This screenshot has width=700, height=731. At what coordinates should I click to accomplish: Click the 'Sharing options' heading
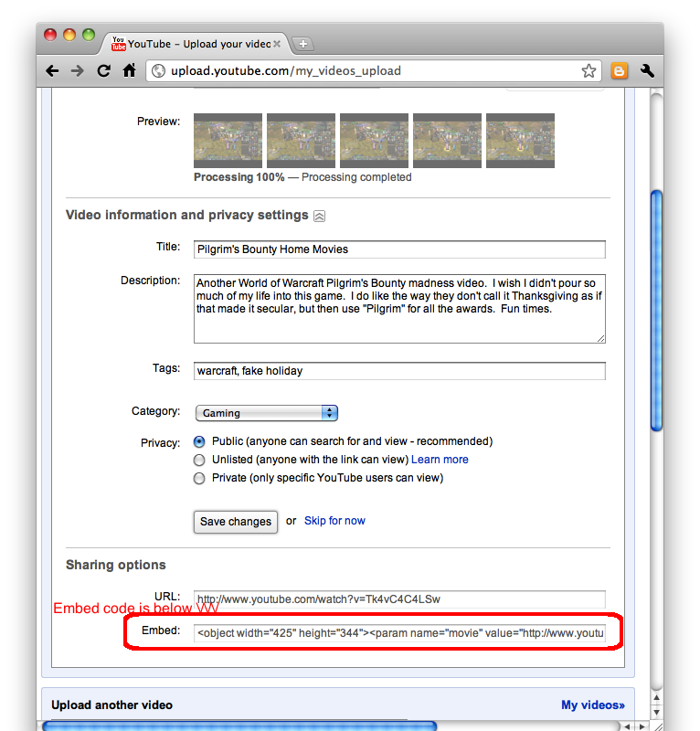pyautogui.click(x=116, y=565)
